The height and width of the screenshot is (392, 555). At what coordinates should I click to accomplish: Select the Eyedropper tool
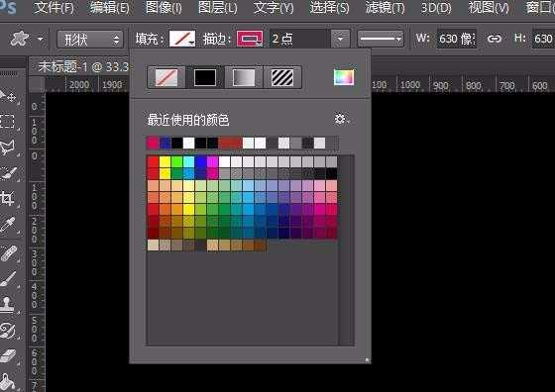[x=8, y=225]
